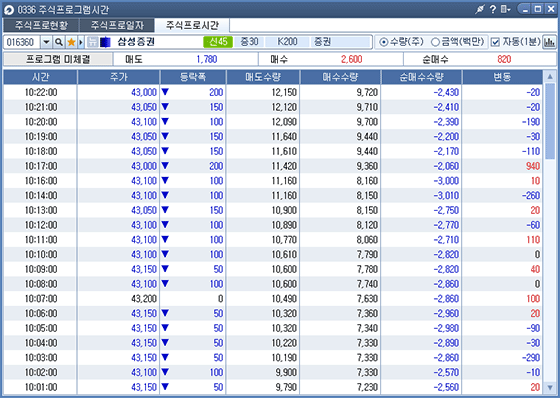Expand the arrow next to favorites star
This screenshot has width=560, height=398.
(81, 42)
